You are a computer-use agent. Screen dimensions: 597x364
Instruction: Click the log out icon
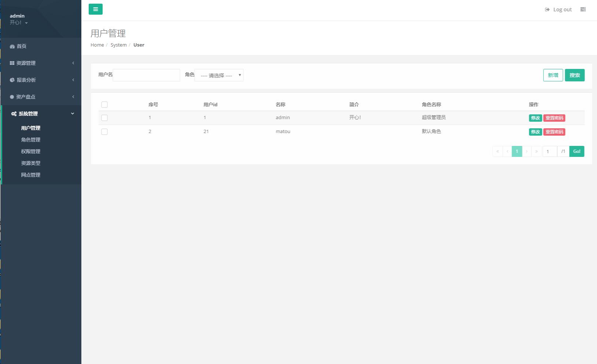click(547, 10)
